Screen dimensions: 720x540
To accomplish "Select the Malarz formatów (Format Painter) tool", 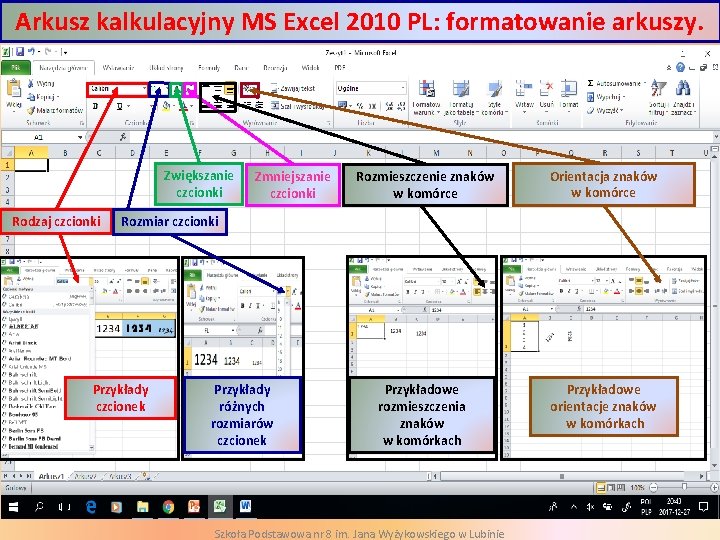I will pos(55,110).
